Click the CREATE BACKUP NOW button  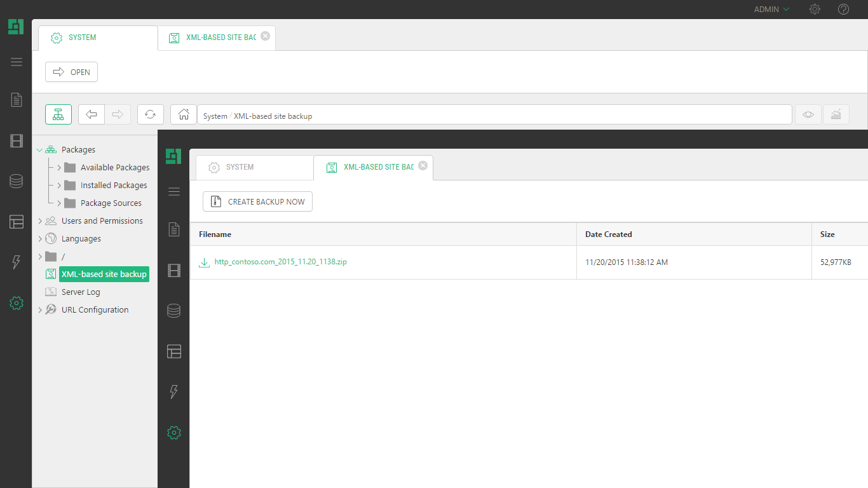257,201
